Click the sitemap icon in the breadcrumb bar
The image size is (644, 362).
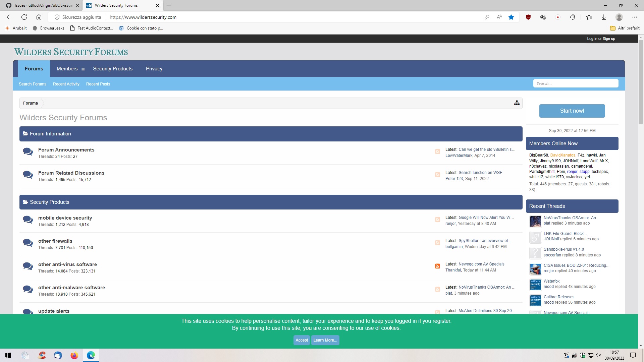(517, 103)
